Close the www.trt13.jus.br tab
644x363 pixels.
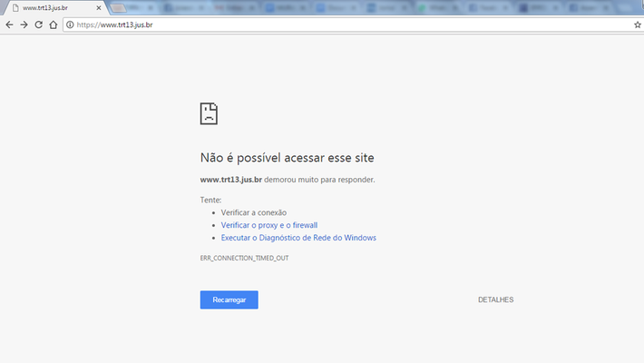point(99,8)
